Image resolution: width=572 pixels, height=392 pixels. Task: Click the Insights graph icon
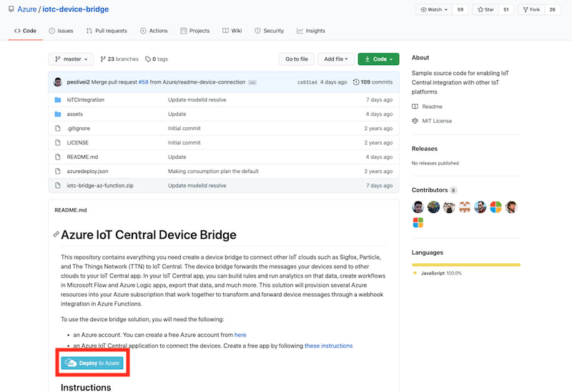300,31
